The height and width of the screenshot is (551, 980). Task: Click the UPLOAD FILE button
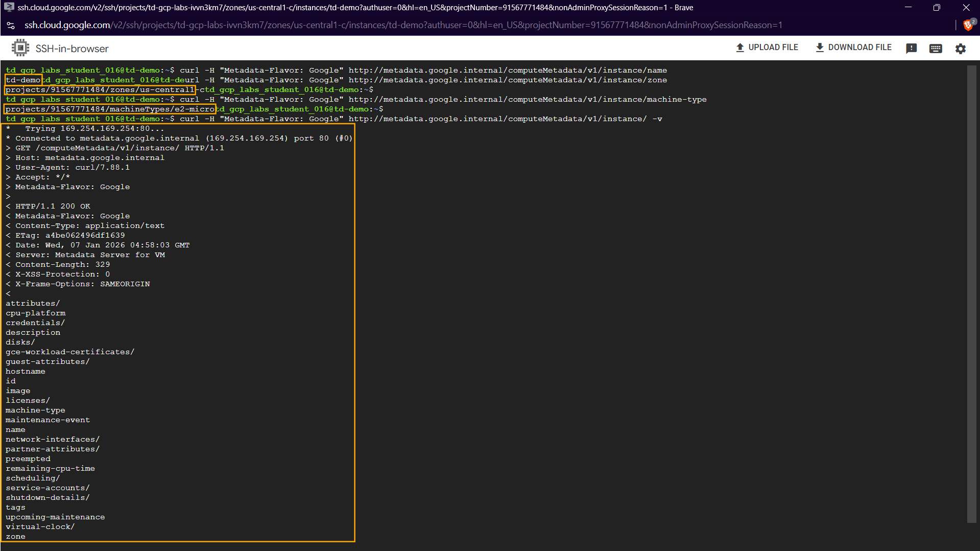773,47
